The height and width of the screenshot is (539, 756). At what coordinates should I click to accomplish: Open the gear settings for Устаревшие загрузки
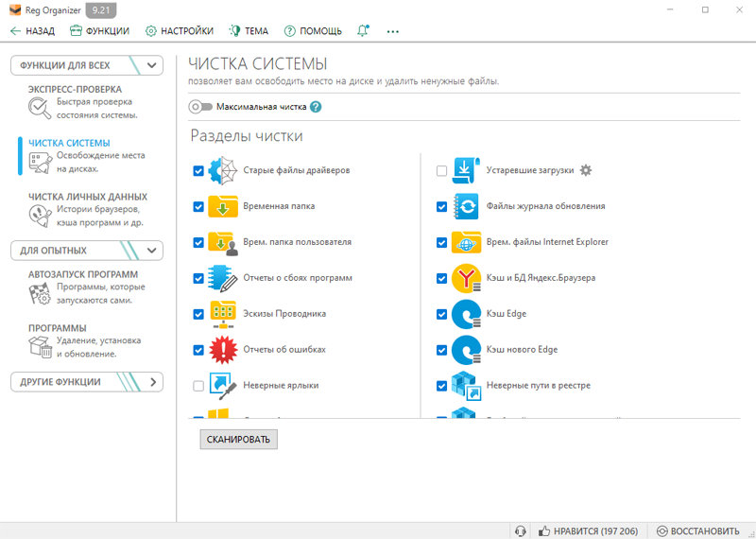coord(585,170)
